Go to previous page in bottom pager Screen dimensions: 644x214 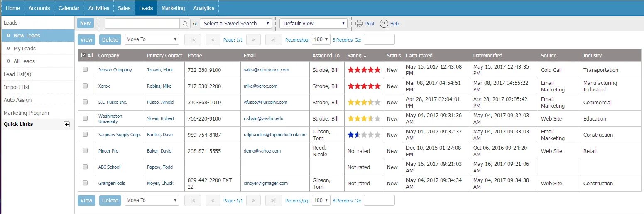[x=213, y=200]
